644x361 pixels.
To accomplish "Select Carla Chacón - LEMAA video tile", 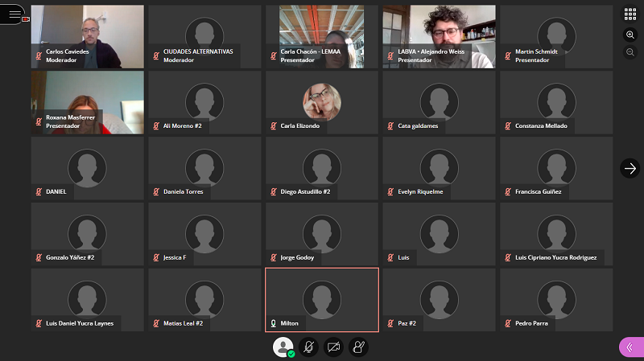I will [322, 36].
